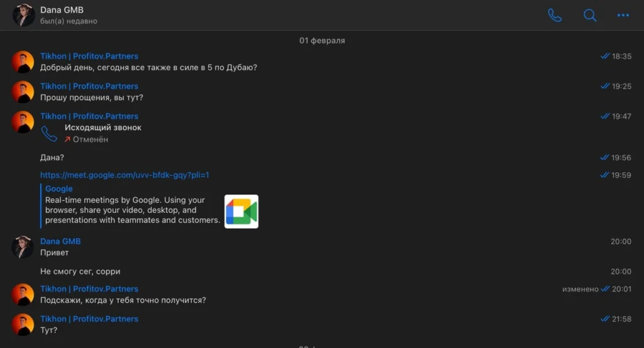Select the message "Дана?"
This screenshot has width=644, height=348.
click(52, 158)
